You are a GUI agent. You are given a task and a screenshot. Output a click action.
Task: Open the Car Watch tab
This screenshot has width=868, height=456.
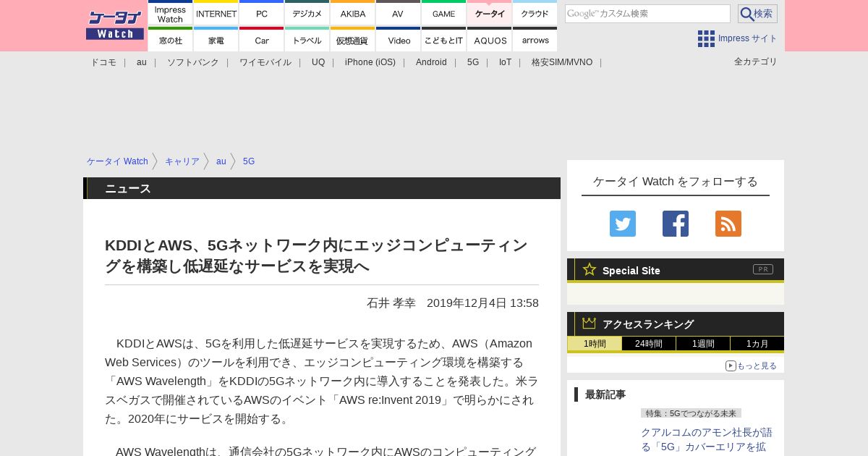coord(262,40)
